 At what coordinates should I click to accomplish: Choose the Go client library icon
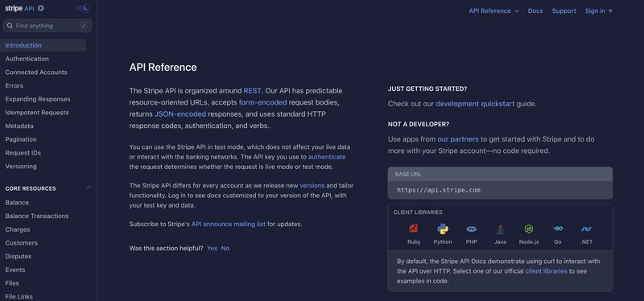[x=557, y=229]
